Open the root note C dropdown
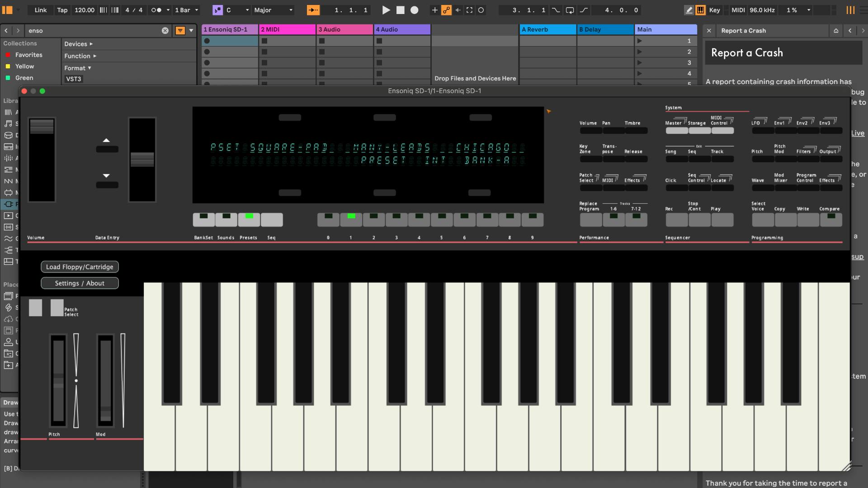This screenshot has width=868, height=488. pos(237,10)
